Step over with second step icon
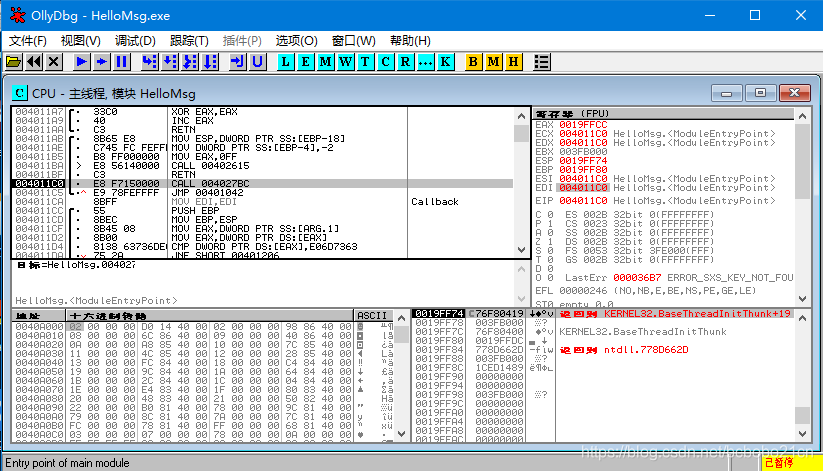Screen dimensions: 823x471 (x=170, y=62)
